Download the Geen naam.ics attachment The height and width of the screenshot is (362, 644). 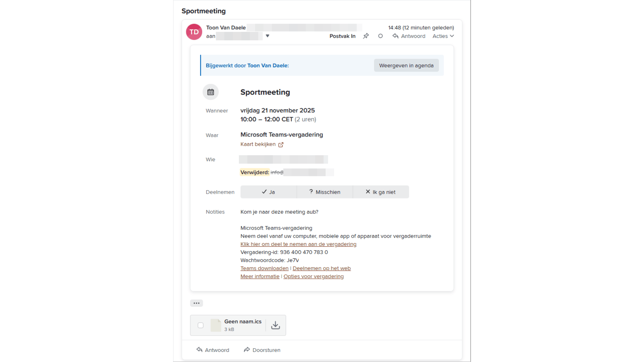(275, 325)
